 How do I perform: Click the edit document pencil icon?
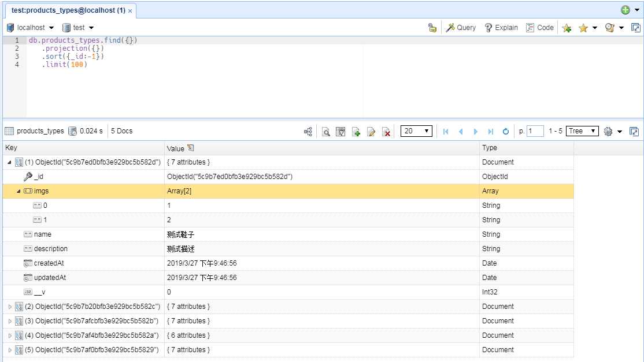[371, 132]
